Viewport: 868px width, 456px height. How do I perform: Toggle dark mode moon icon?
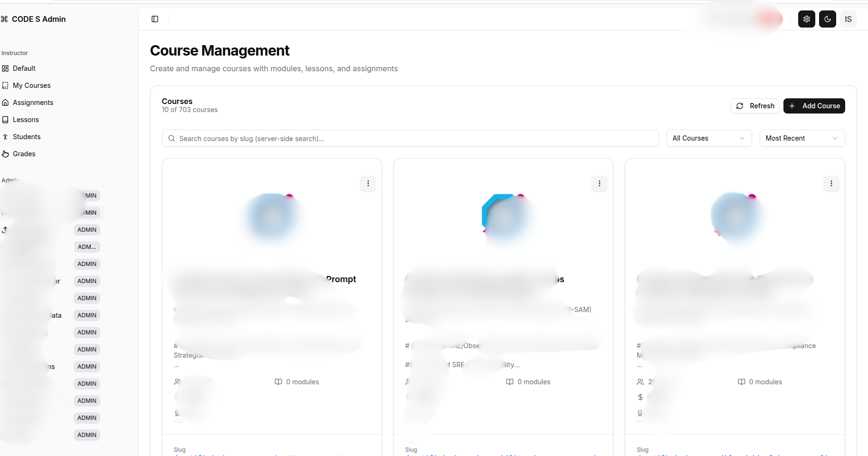pyautogui.click(x=827, y=19)
